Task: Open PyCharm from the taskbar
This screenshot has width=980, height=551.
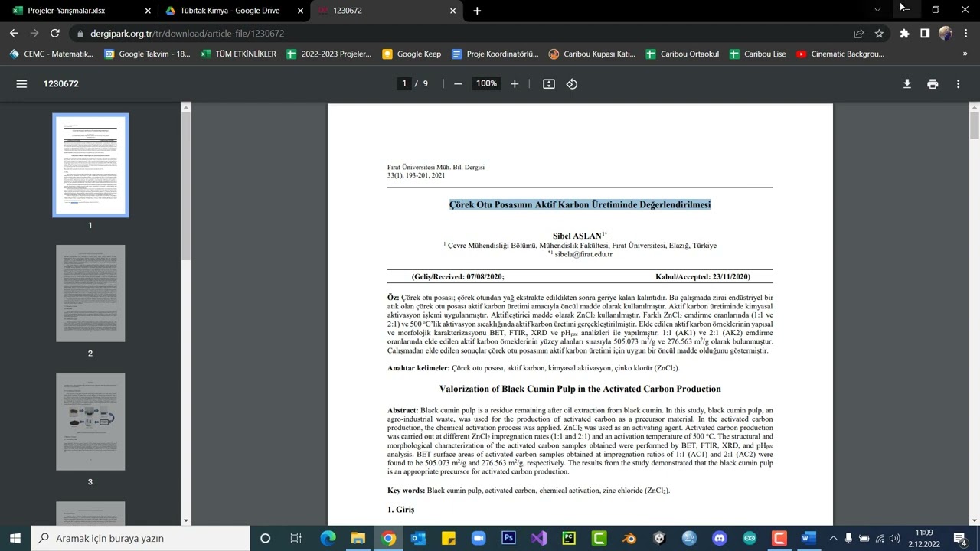Action: tap(569, 538)
